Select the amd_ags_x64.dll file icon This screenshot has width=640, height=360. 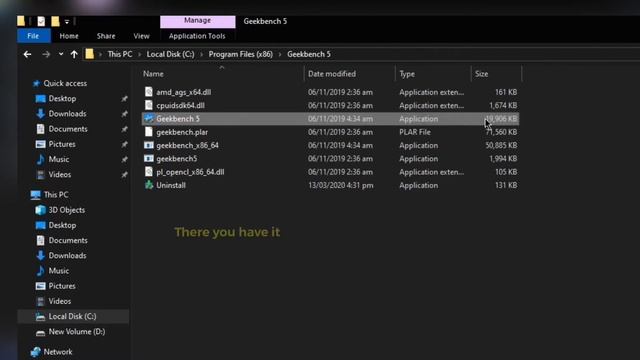pyautogui.click(x=149, y=92)
